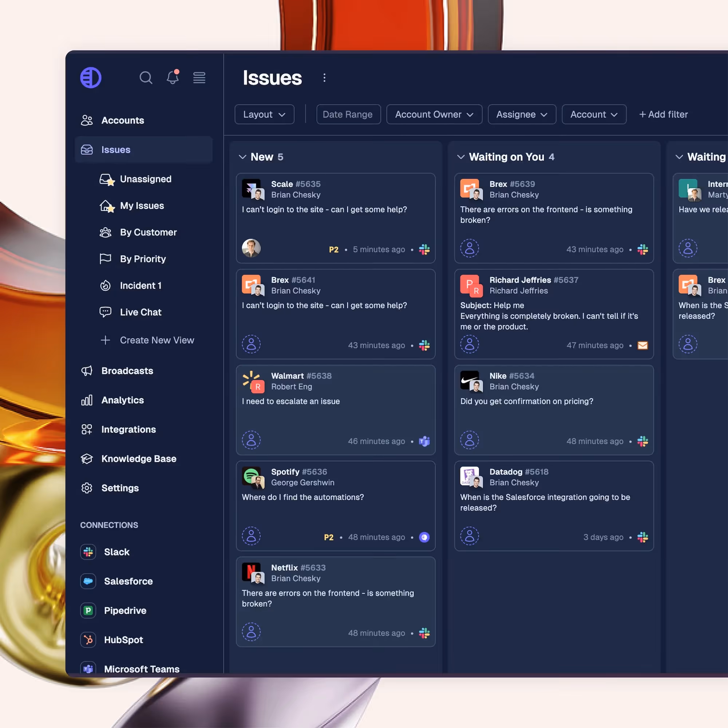Select the Live Chat view
The height and width of the screenshot is (728, 728).
(x=130, y=312)
